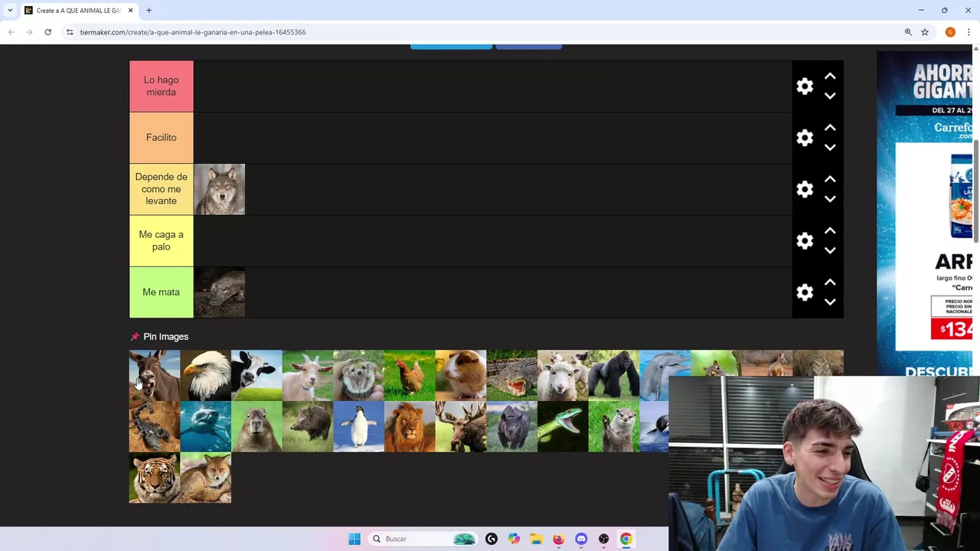Move 'Depende de como me levante' row down
Viewport: 980px width, 551px height.
[830, 198]
